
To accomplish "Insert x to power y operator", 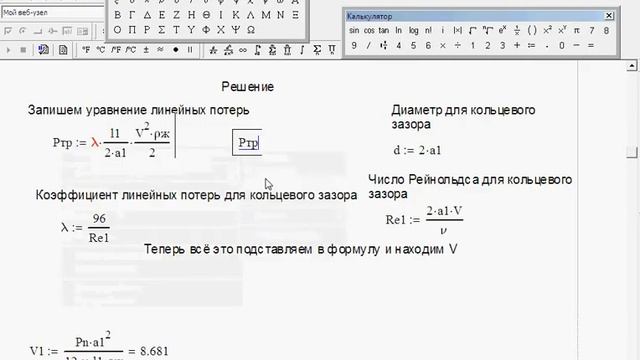I will click(562, 31).
